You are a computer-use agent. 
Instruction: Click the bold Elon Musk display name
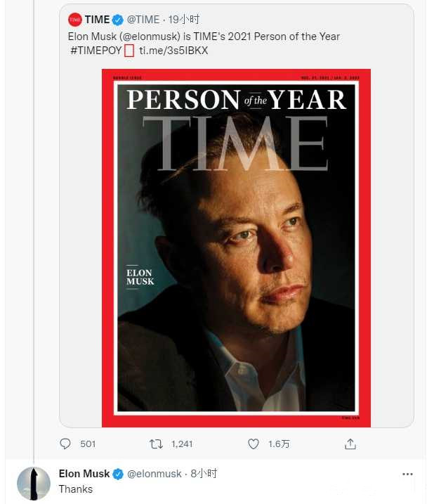click(x=84, y=474)
